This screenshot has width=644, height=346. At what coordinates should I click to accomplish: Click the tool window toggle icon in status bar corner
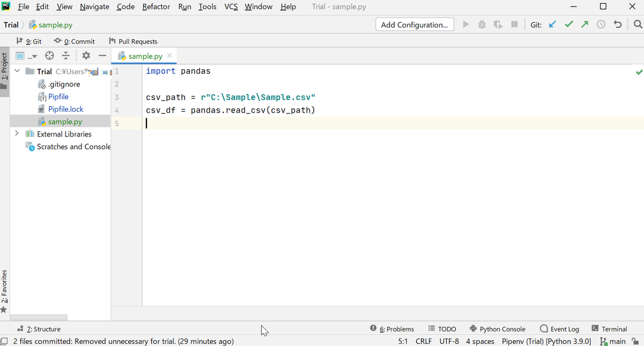[4, 341]
